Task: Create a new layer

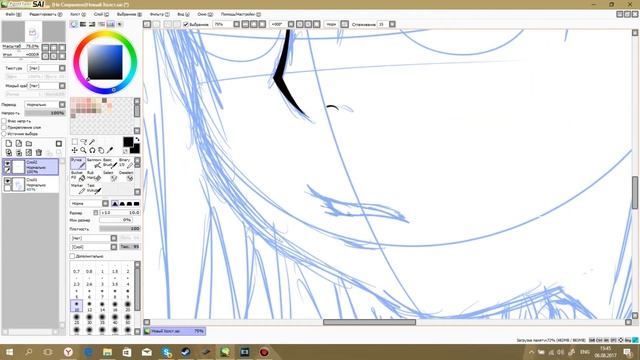Action: [9, 144]
